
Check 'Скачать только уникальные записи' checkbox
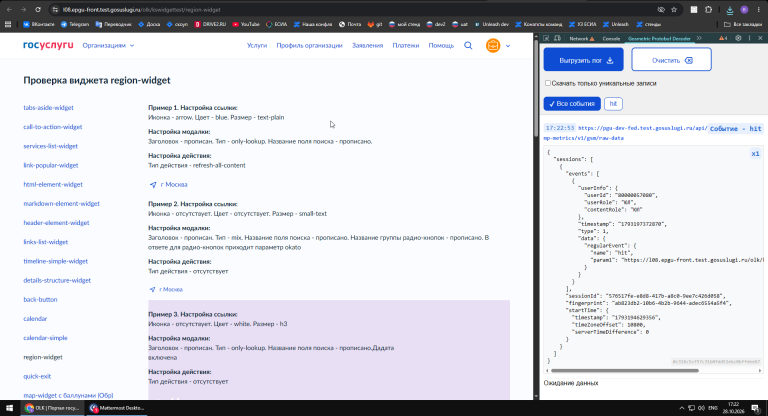548,83
